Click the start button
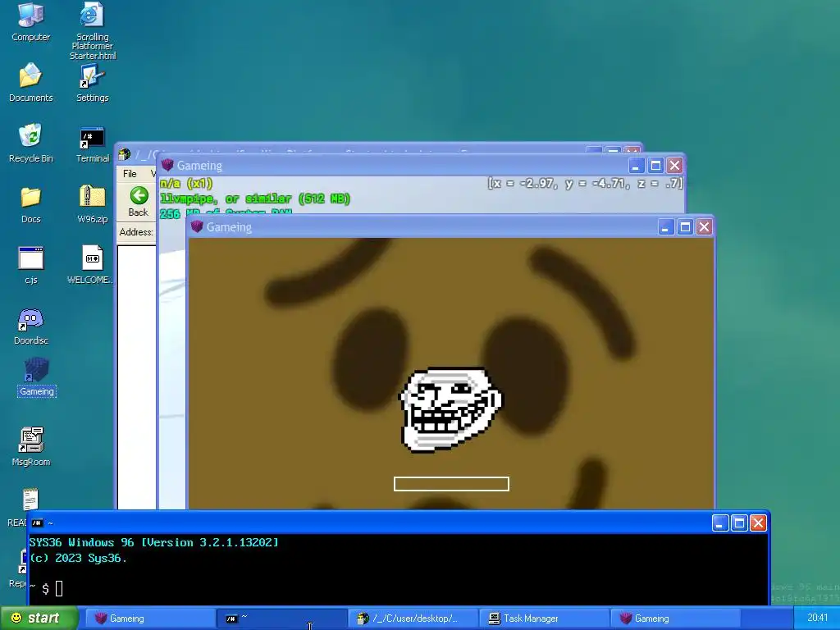The height and width of the screenshot is (630, 840). tap(39, 619)
